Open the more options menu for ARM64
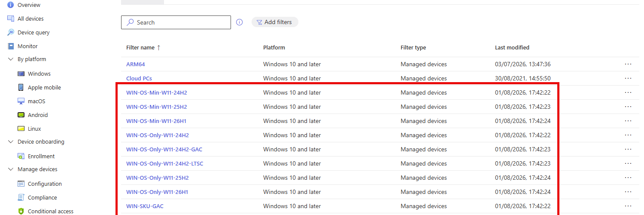Viewport: 644px width, 215px height. pos(628,64)
